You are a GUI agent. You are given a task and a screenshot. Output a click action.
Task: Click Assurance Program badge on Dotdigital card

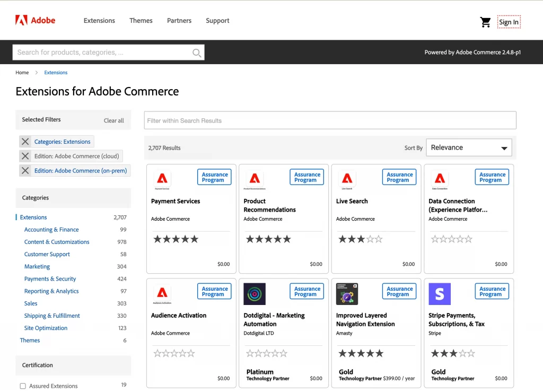[307, 291]
